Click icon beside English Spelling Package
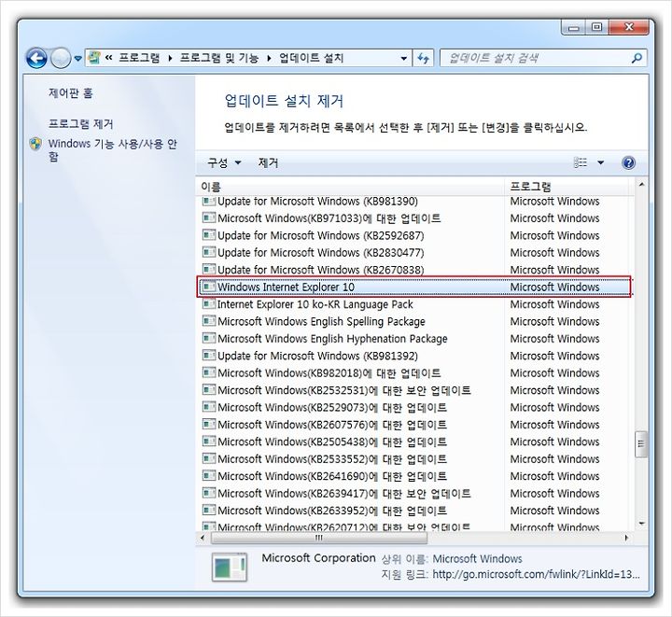This screenshot has width=672, height=617. click(209, 321)
